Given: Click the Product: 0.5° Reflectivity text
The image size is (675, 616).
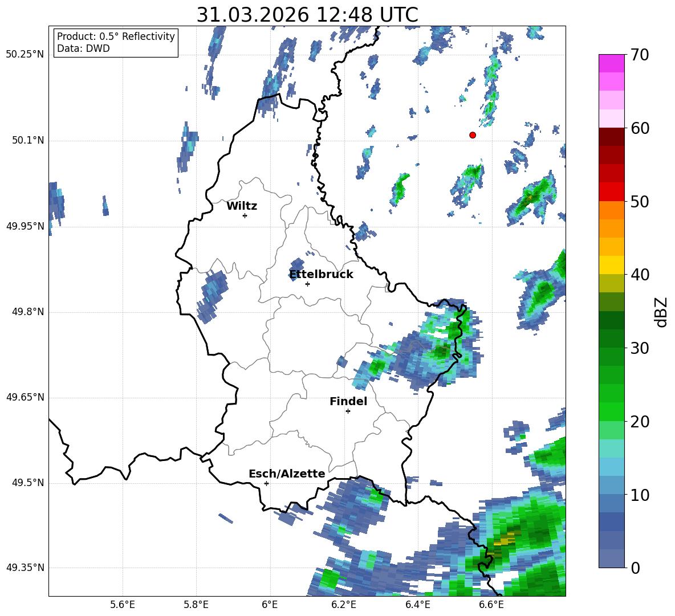Looking at the screenshot, I should click(116, 36).
